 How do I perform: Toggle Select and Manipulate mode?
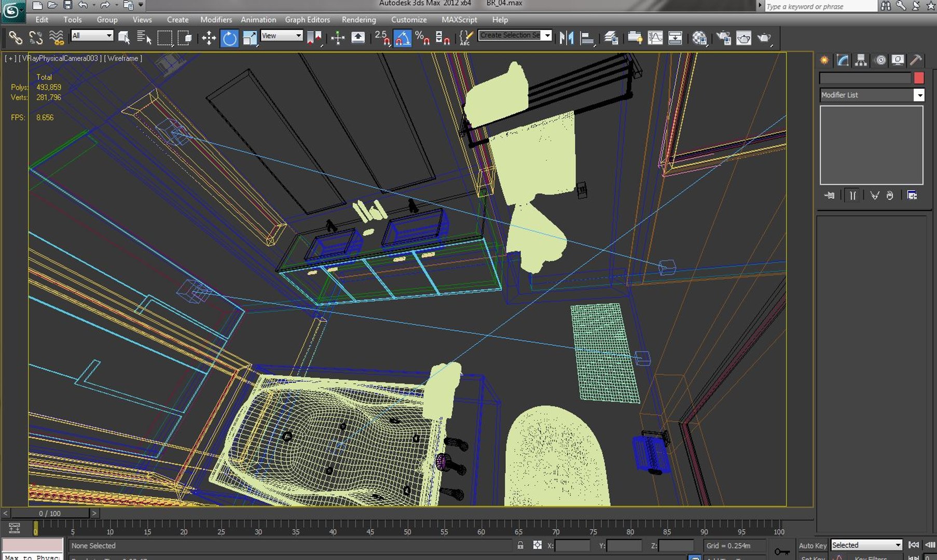pos(338,38)
